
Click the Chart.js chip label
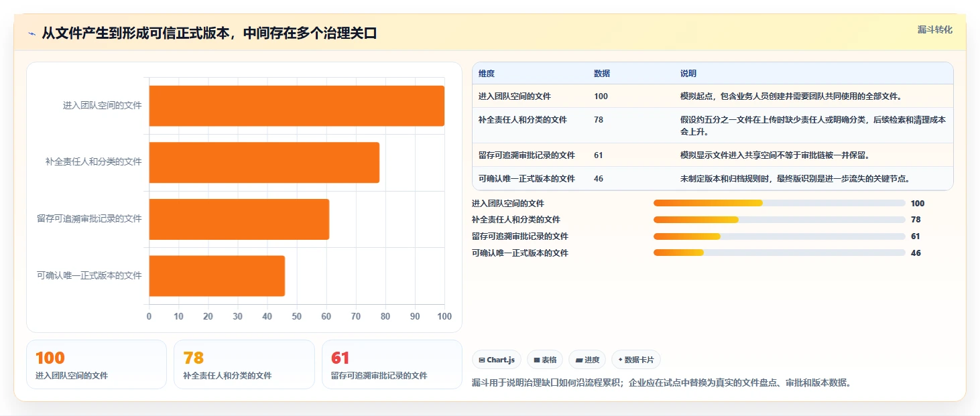tap(501, 360)
